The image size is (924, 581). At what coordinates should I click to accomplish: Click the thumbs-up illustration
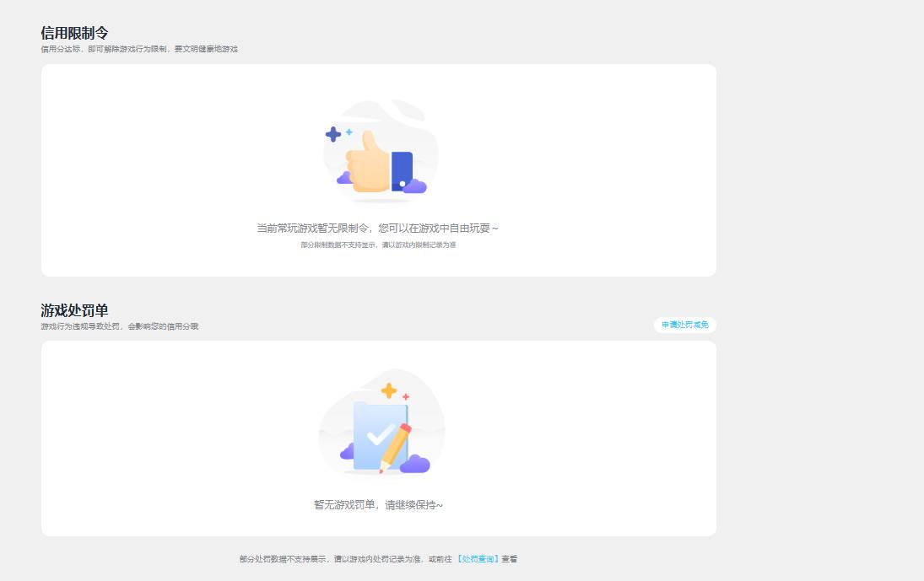pyautogui.click(x=380, y=152)
